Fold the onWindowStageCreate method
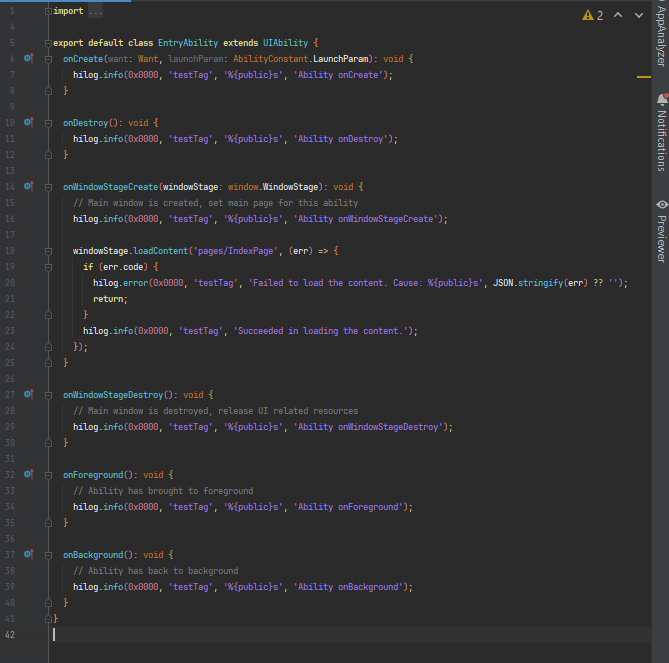The width and height of the screenshot is (669, 663). click(48, 187)
